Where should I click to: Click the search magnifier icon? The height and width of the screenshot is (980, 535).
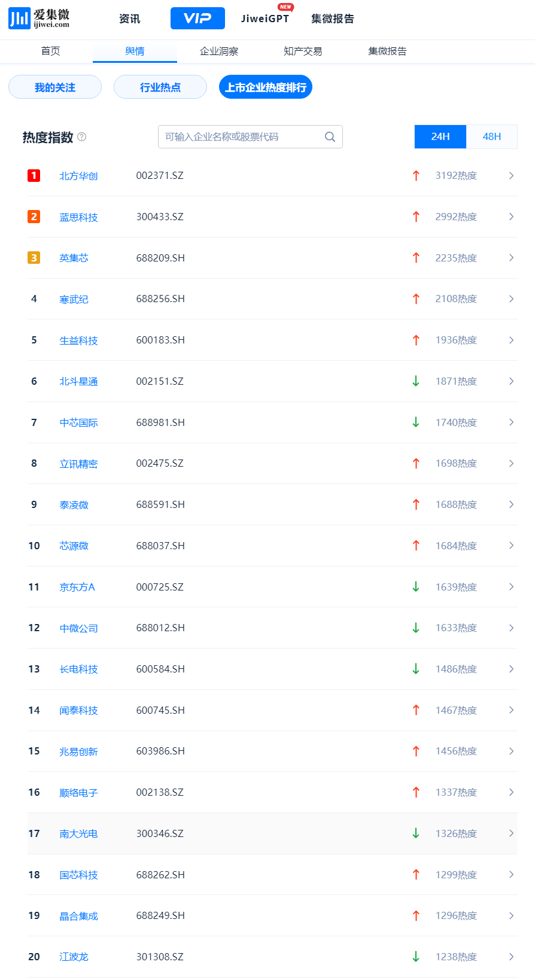tap(330, 137)
